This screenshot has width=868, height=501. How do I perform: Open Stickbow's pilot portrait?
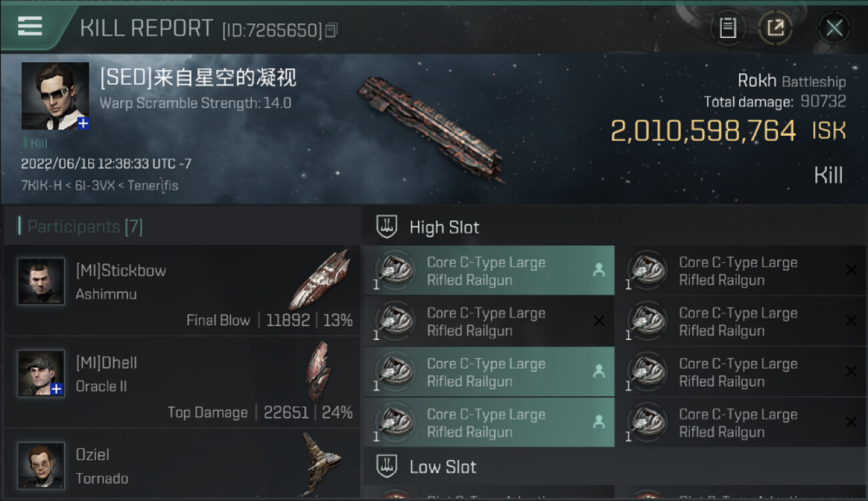(x=41, y=282)
